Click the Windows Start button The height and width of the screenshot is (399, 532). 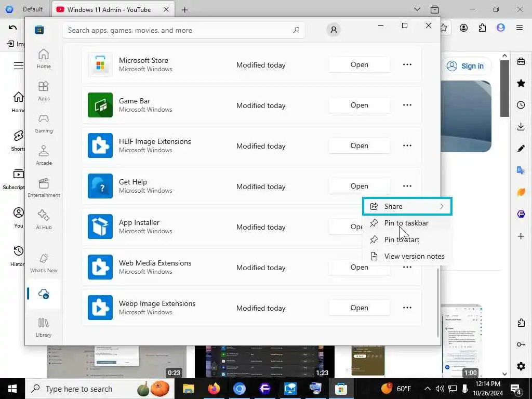point(12,389)
